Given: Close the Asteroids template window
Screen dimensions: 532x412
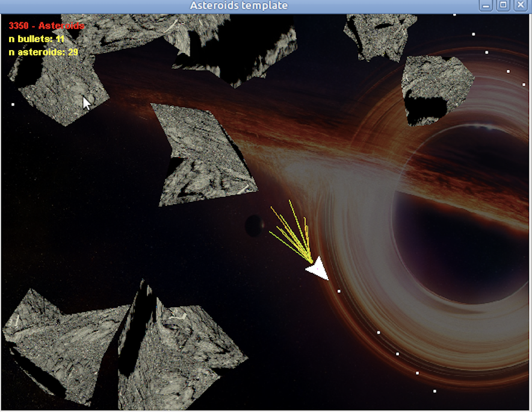Looking at the screenshot, I should pyautogui.click(x=521, y=5).
